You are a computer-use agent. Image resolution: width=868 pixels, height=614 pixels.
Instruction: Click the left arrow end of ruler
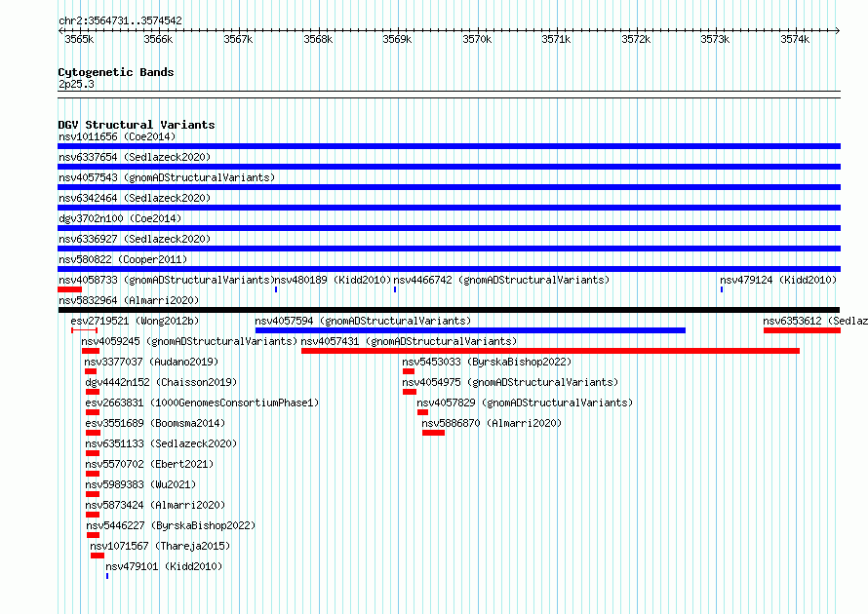pos(60,30)
